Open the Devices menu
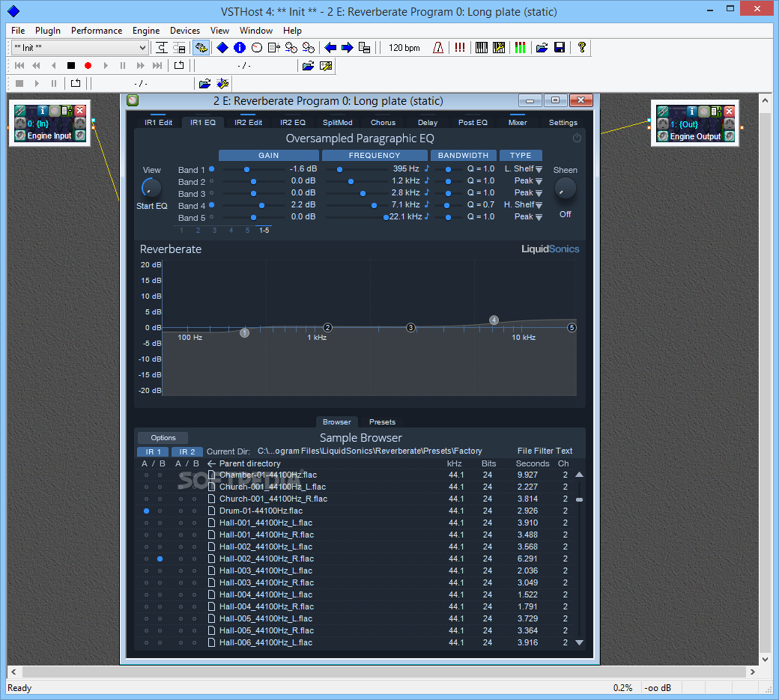The height and width of the screenshot is (700, 779). [x=185, y=30]
